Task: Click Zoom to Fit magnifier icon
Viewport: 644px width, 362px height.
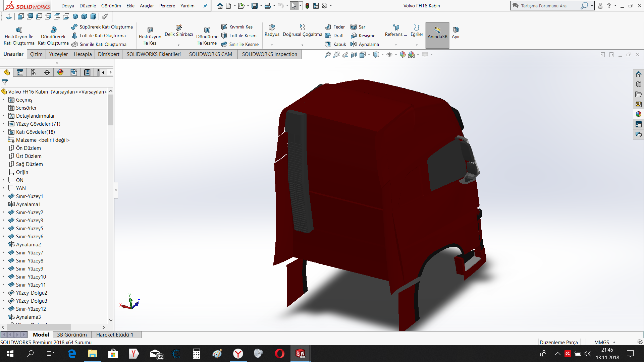Action: (x=328, y=55)
